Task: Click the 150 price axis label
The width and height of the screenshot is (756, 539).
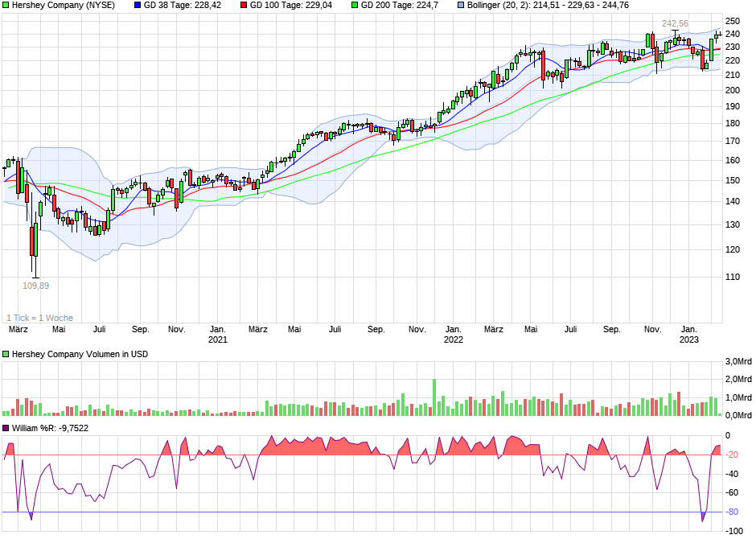Action: (733, 180)
